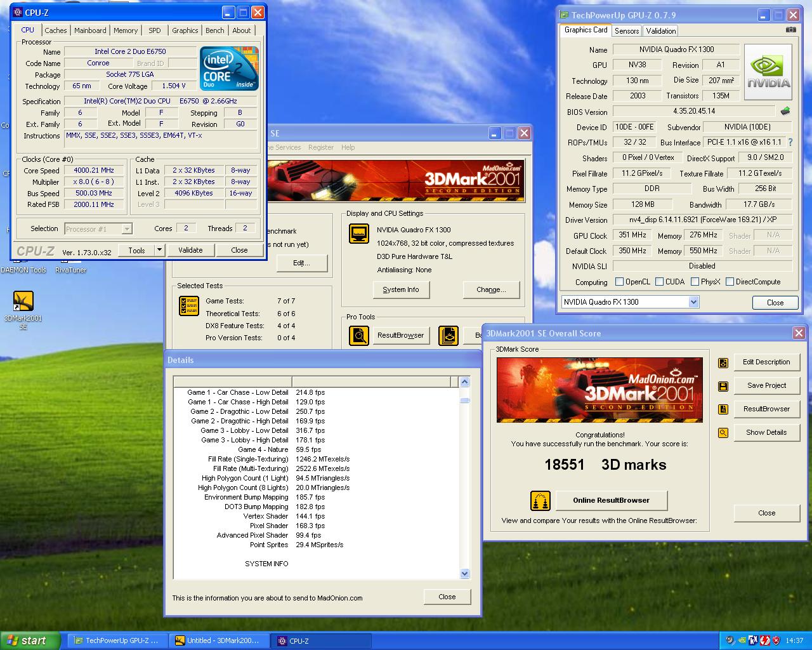
Task: Click the first system tray icon
Action: [x=730, y=640]
